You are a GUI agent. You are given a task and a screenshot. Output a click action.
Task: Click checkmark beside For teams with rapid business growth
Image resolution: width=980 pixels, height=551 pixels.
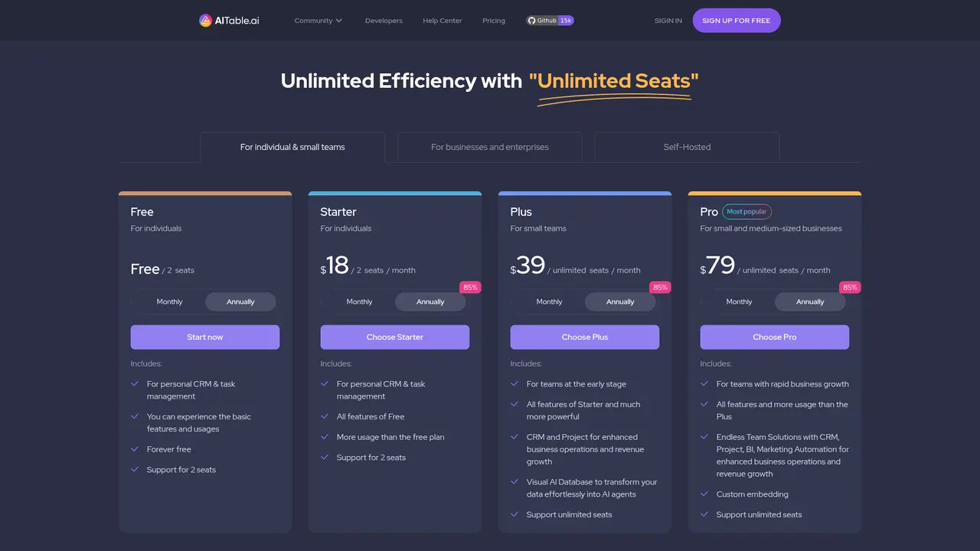704,384
